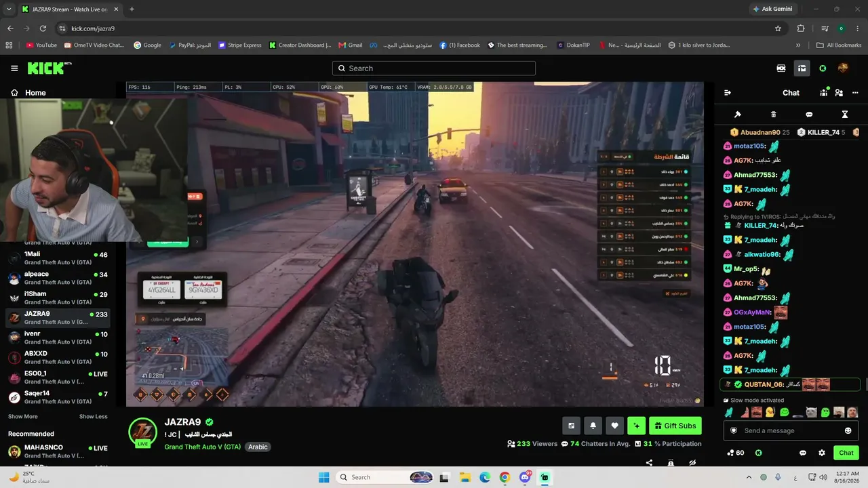The height and width of the screenshot is (488, 868).
Task: Reload the Kick page
Action: pos(43,28)
